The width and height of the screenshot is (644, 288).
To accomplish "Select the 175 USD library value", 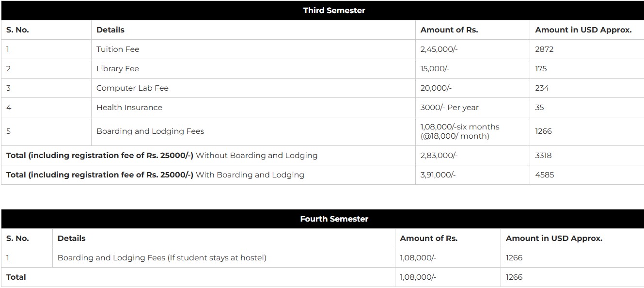I will [541, 68].
